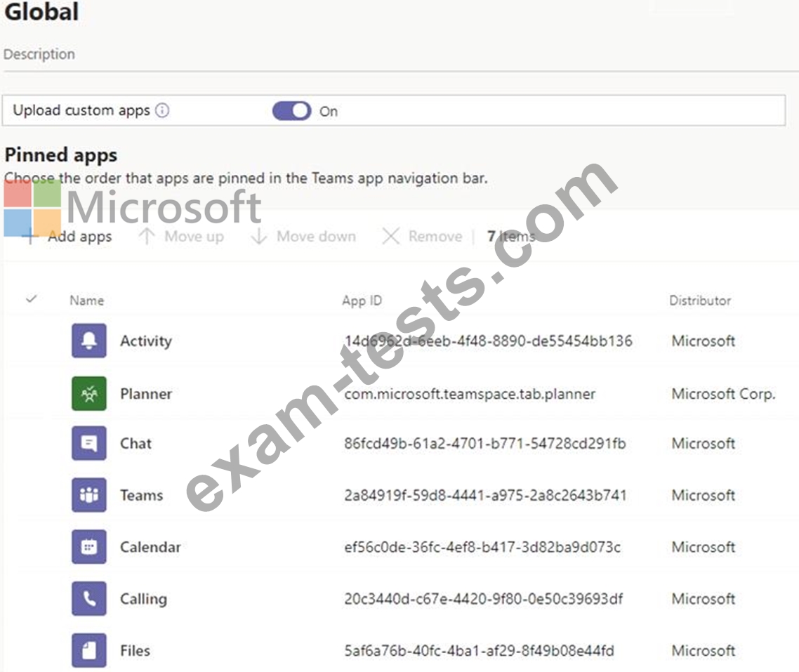
Task: Click Microsoft Corp. distributor in Planner row
Action: click(x=724, y=394)
